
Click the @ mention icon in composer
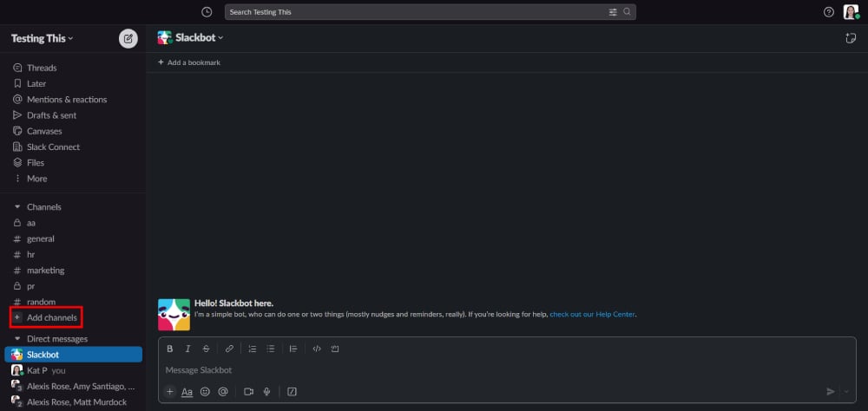click(223, 392)
